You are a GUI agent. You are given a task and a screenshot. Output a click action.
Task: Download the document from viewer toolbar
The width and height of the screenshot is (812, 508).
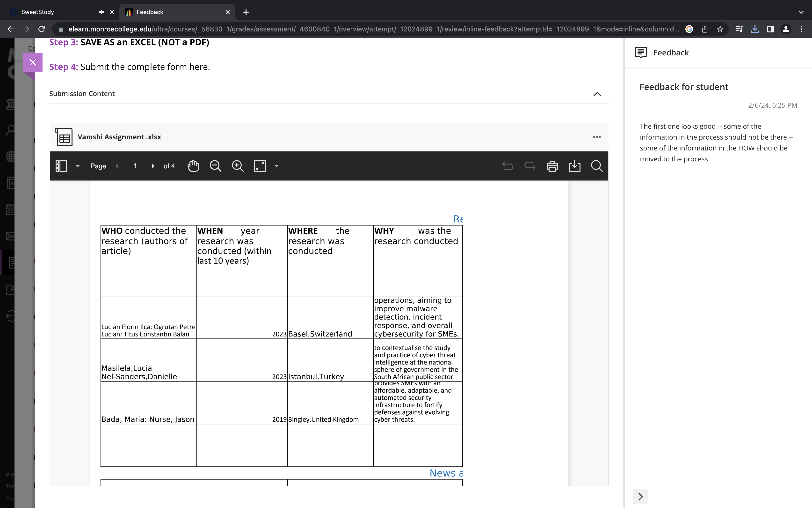pos(574,166)
